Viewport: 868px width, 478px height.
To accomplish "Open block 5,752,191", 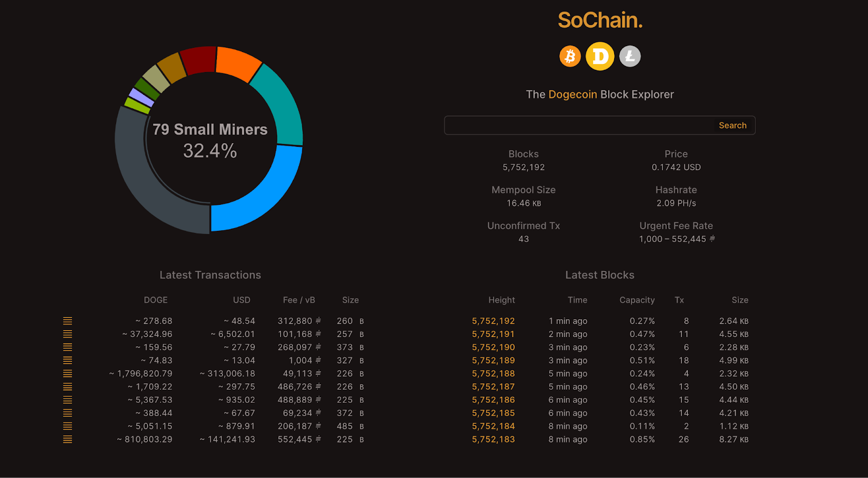I will [x=493, y=334].
